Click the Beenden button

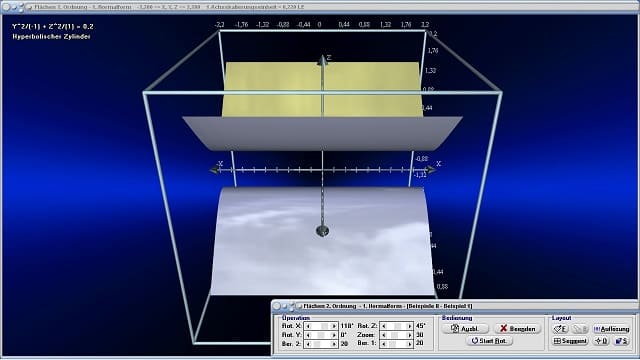click(x=517, y=329)
